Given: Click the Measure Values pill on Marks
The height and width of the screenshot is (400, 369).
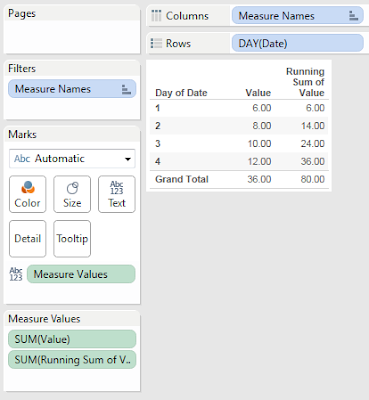Looking at the screenshot, I should (81, 274).
